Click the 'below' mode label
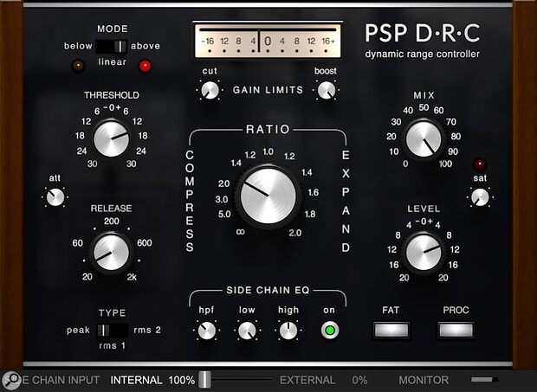Screen dimensions: 537x392 click(x=78, y=46)
